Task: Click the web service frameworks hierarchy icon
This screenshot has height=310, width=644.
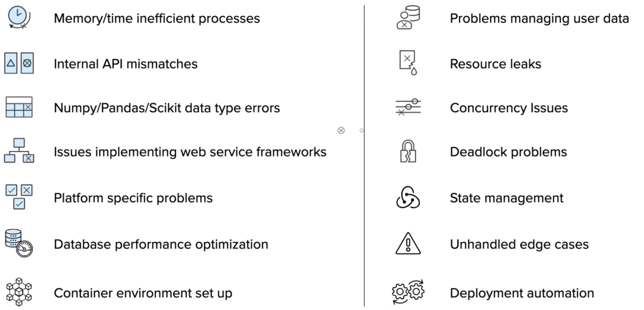Action: coord(19,151)
